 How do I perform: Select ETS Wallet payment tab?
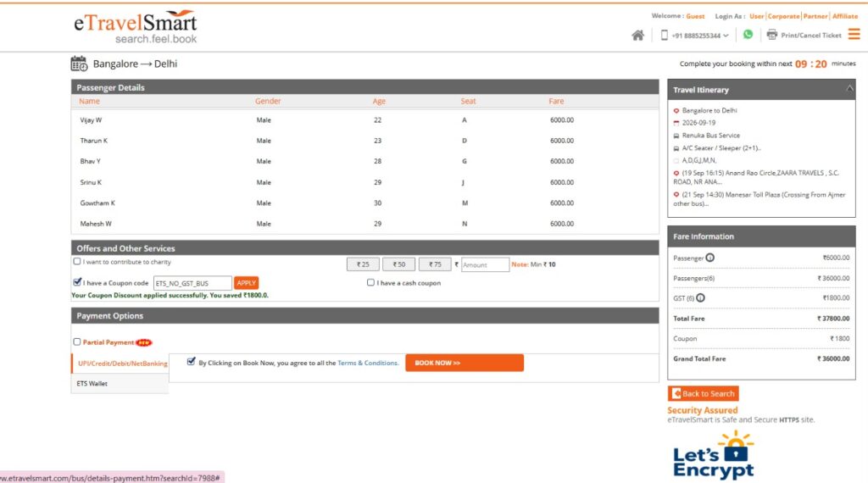pyautogui.click(x=120, y=383)
